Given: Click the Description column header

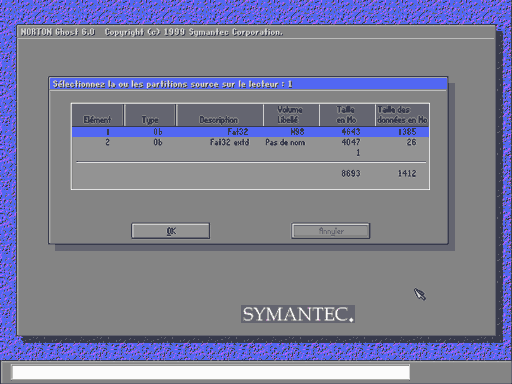Looking at the screenshot, I should [220, 115].
